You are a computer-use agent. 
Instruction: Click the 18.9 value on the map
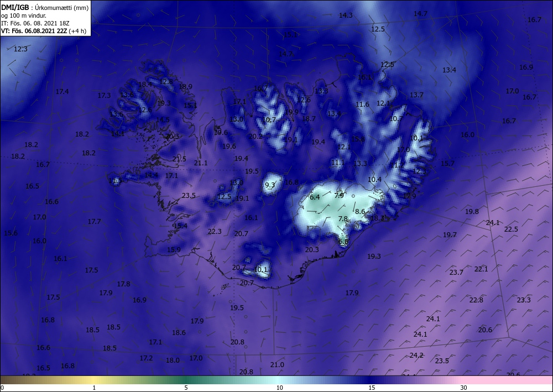pos(185,86)
